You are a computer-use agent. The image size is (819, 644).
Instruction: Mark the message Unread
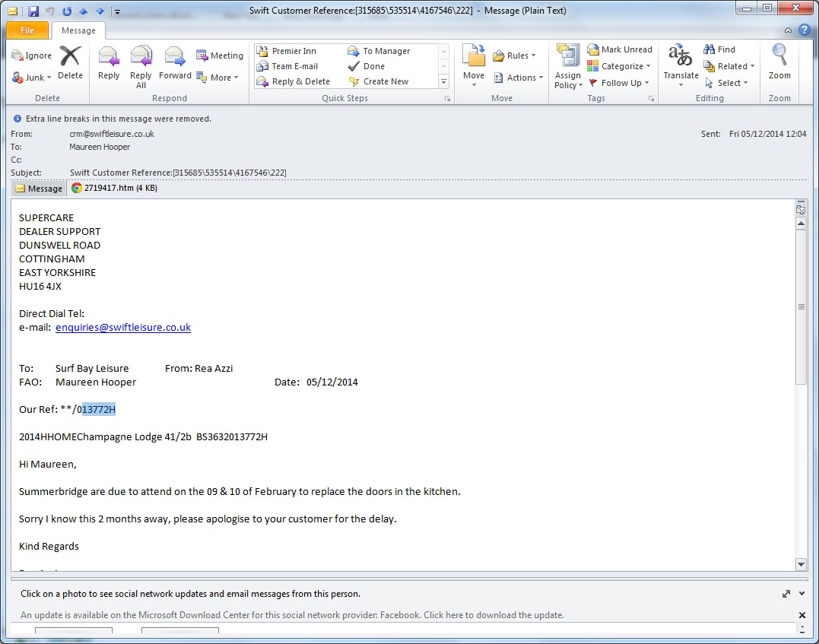pyautogui.click(x=620, y=49)
